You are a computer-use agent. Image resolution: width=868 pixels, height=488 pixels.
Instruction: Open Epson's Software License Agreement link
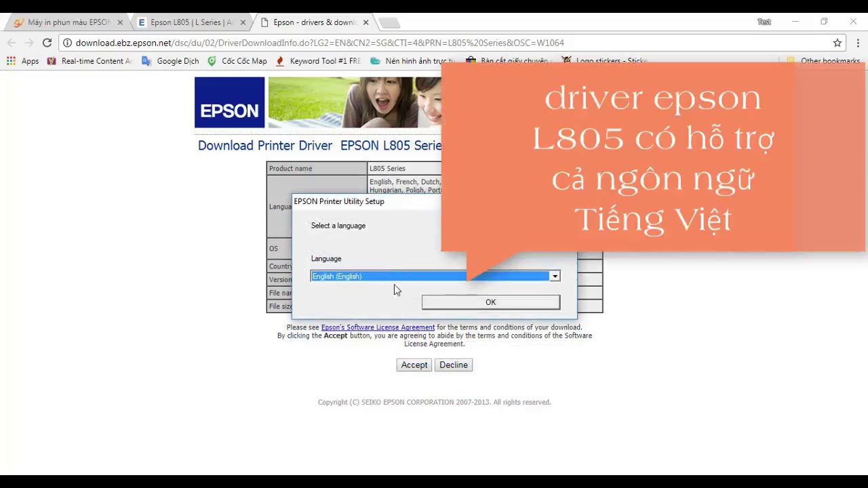(x=378, y=327)
